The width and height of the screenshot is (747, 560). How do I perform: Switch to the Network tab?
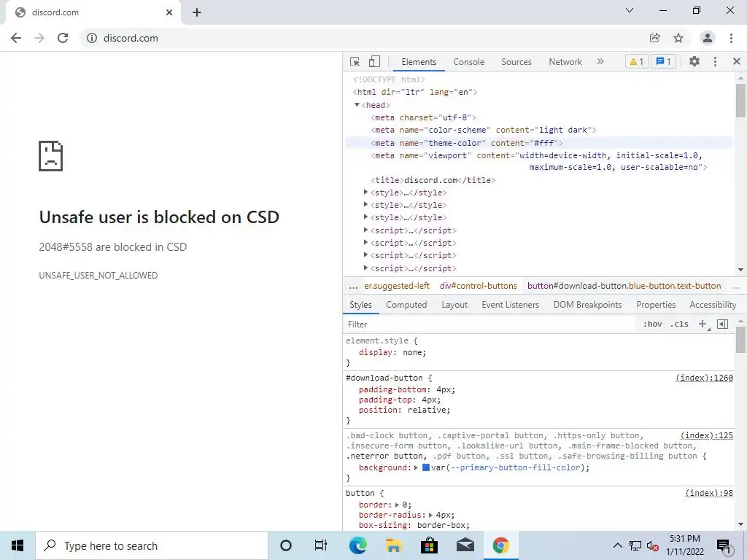click(565, 62)
